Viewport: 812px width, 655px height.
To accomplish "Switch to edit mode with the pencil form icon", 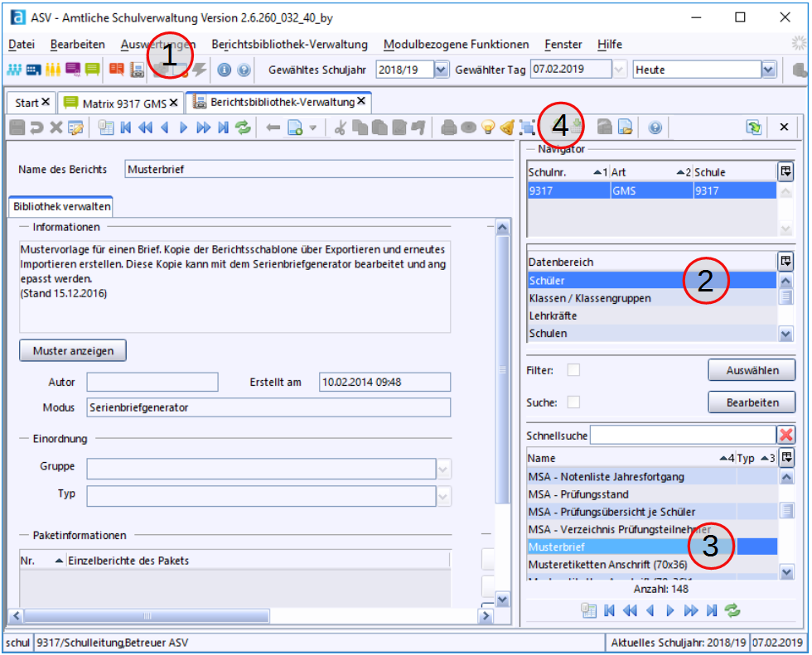I will [x=75, y=128].
